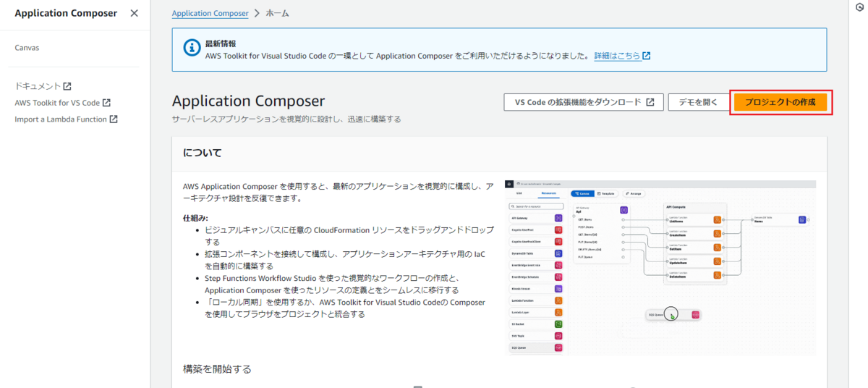Click the 最新情報 banner title
Viewport: 868px width, 388px height.
coord(221,43)
